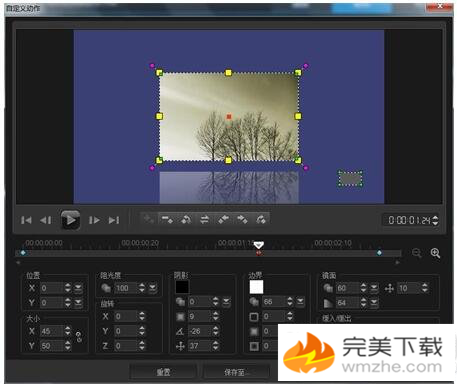Click the small gray rectangle in the preview
This screenshot has width=457, height=386.
point(350,179)
